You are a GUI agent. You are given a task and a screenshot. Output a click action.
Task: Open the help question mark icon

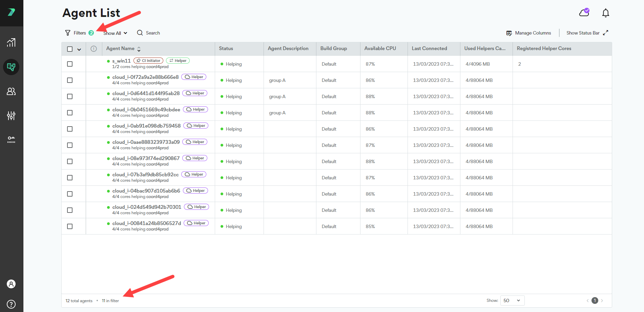[11, 304]
